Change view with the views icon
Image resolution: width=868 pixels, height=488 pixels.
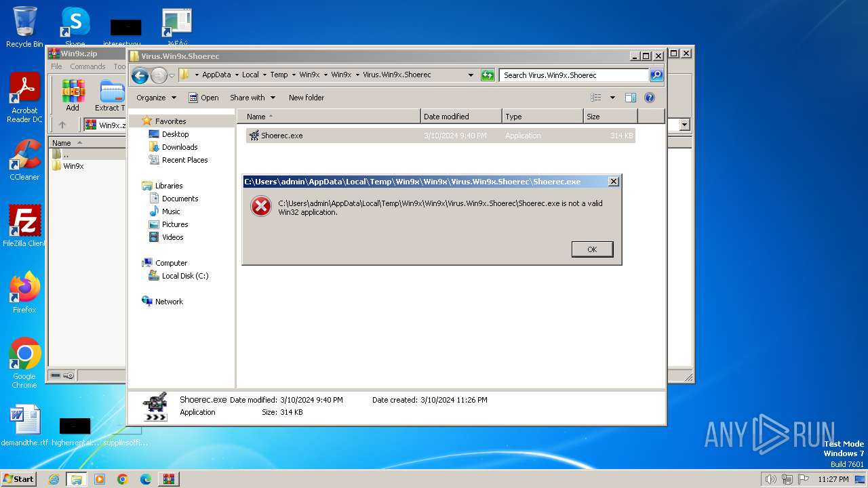pyautogui.click(x=596, y=98)
